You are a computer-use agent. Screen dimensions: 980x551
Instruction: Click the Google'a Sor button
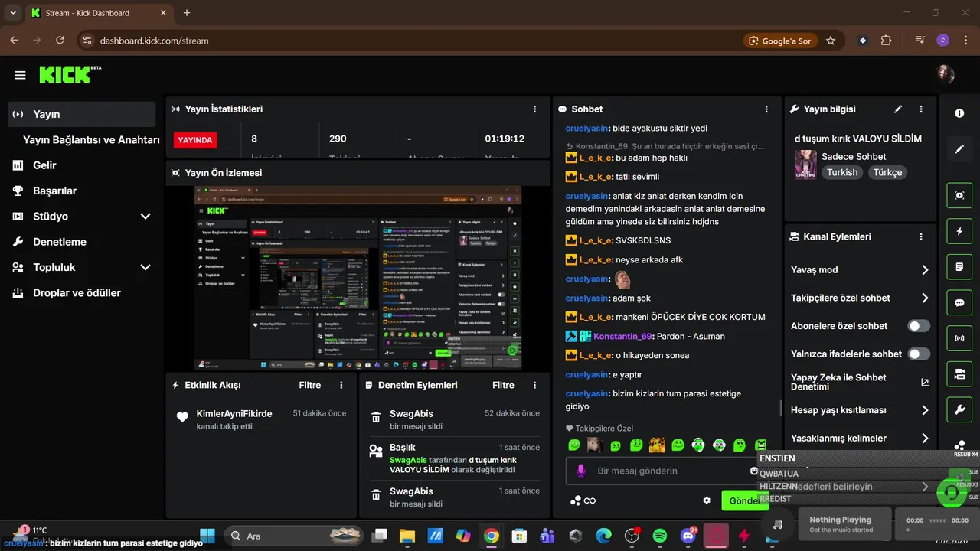pyautogui.click(x=779, y=41)
